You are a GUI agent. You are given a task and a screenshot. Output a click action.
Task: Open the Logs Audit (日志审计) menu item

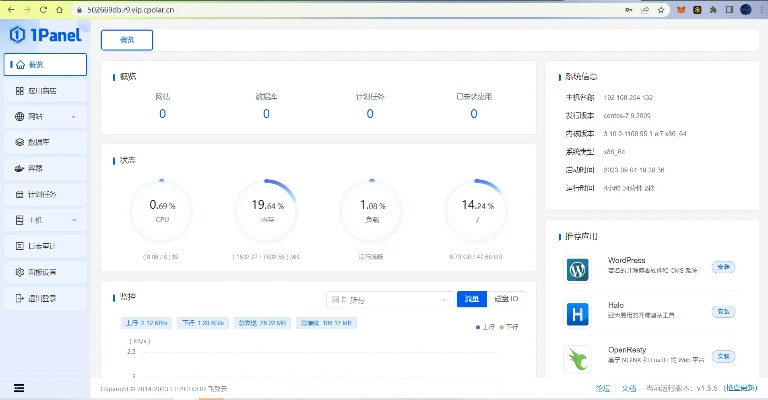42,246
